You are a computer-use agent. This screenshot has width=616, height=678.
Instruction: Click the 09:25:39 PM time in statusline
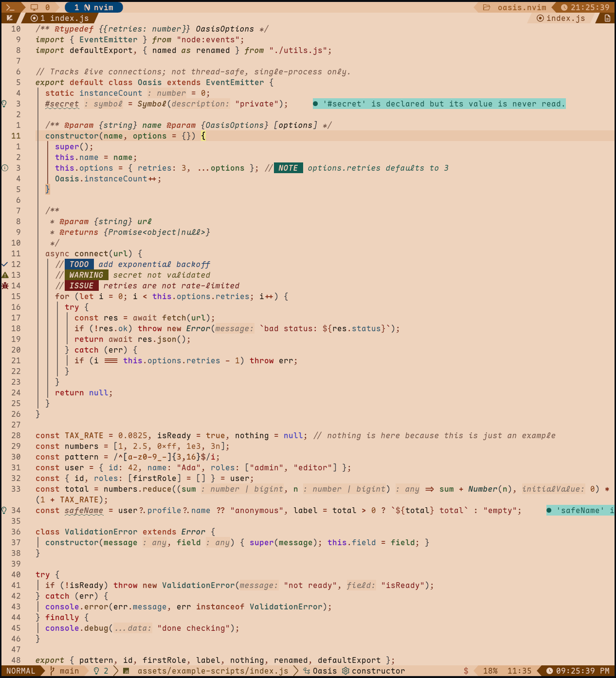582,671
